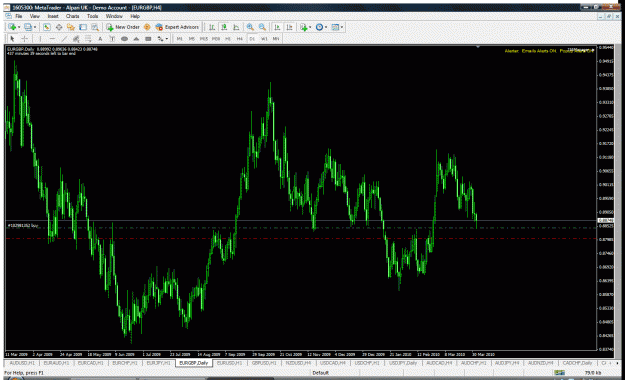Switch to the EURJPY,H1 chart tab
The height and width of the screenshot is (380, 625).
tap(159, 363)
